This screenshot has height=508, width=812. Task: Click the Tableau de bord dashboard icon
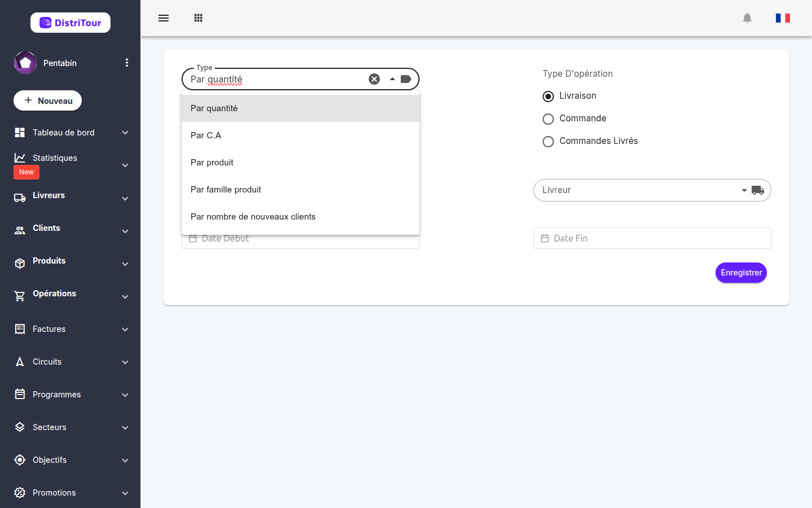click(20, 133)
